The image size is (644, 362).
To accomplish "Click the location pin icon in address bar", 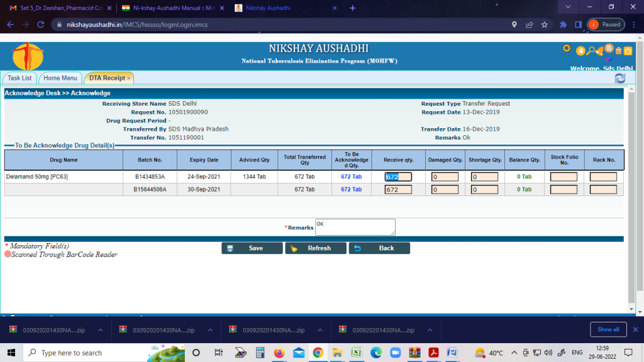I will pyautogui.click(x=514, y=25).
